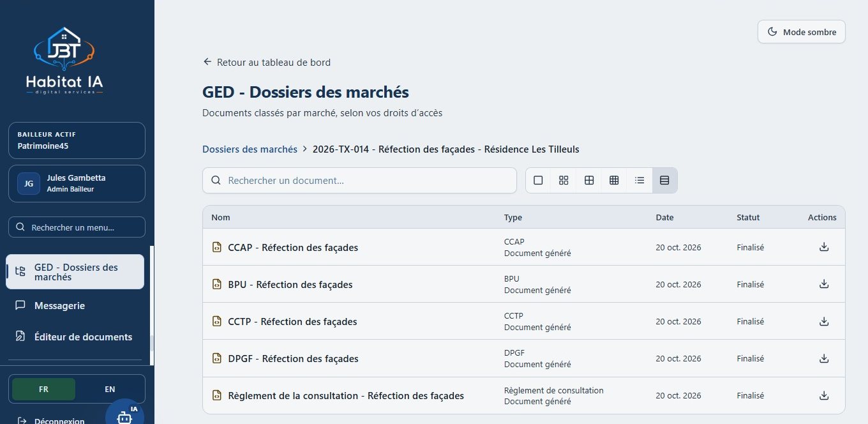This screenshot has height=424, width=868.
Task: Click the breadcrumb text 2026-TX-014 - Réfection des façades
Action: [446, 149]
